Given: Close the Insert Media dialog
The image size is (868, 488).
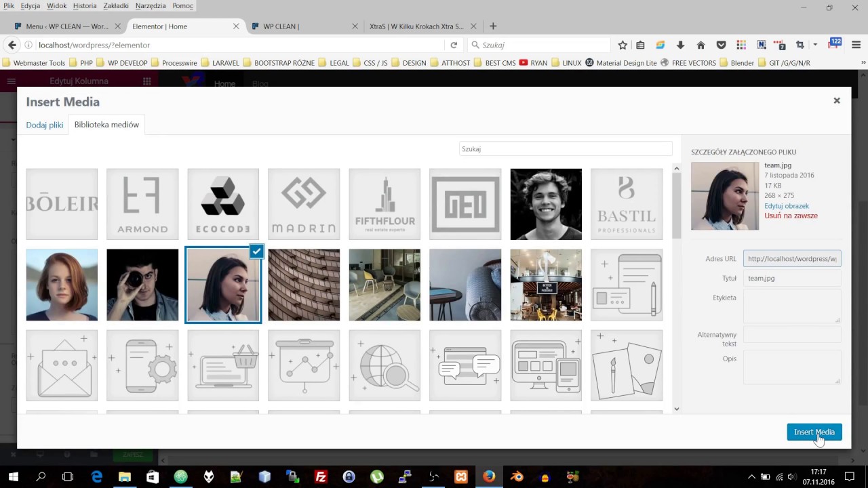Looking at the screenshot, I should 837,100.
